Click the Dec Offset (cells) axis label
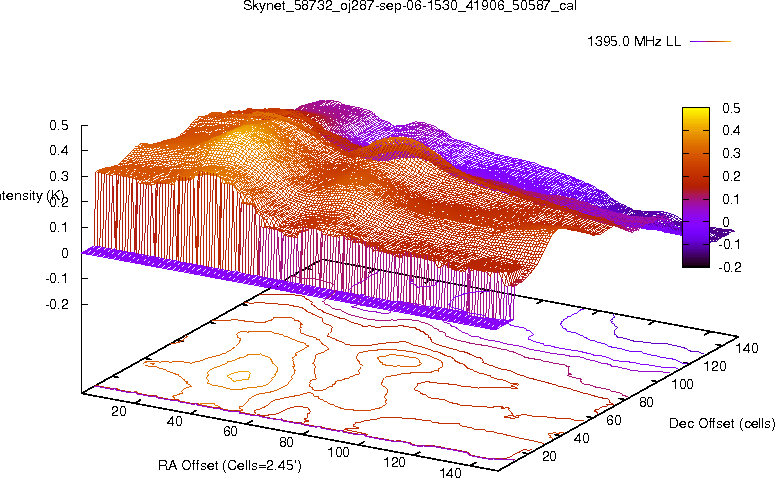The width and height of the screenshot is (775, 478). [x=721, y=423]
